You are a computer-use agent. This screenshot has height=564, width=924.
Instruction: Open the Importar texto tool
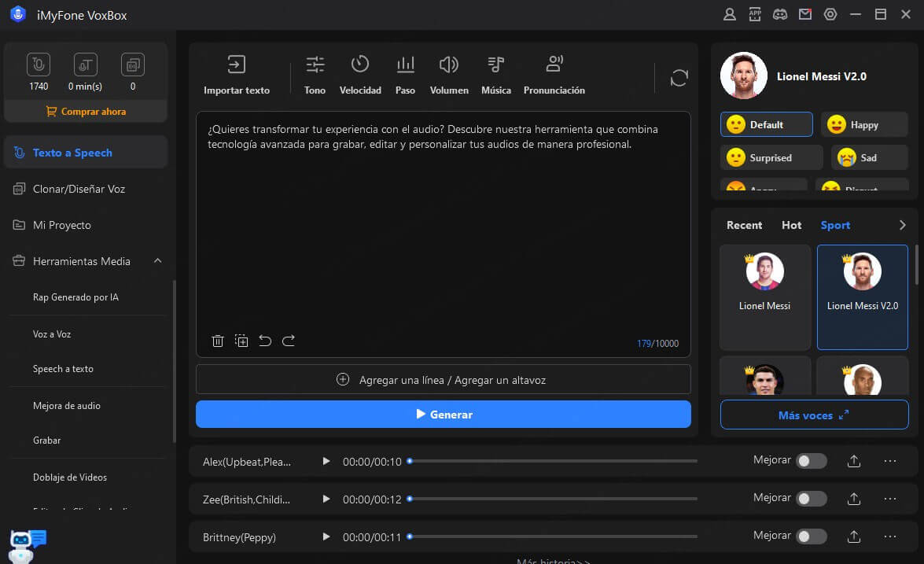[x=236, y=75]
